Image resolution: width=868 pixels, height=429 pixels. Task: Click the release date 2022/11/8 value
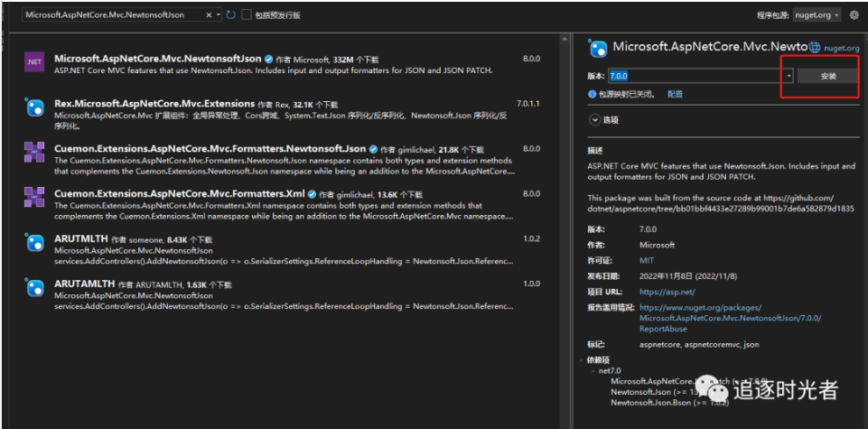click(x=688, y=276)
